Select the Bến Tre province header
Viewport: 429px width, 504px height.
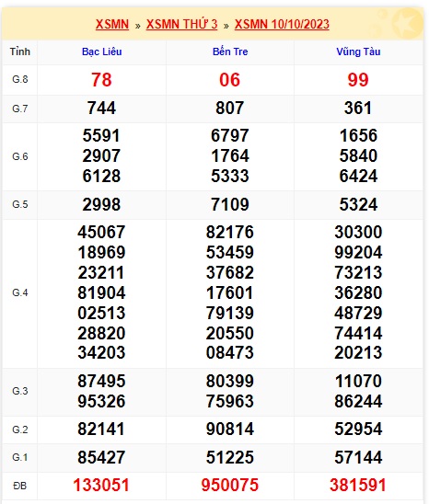pos(230,52)
